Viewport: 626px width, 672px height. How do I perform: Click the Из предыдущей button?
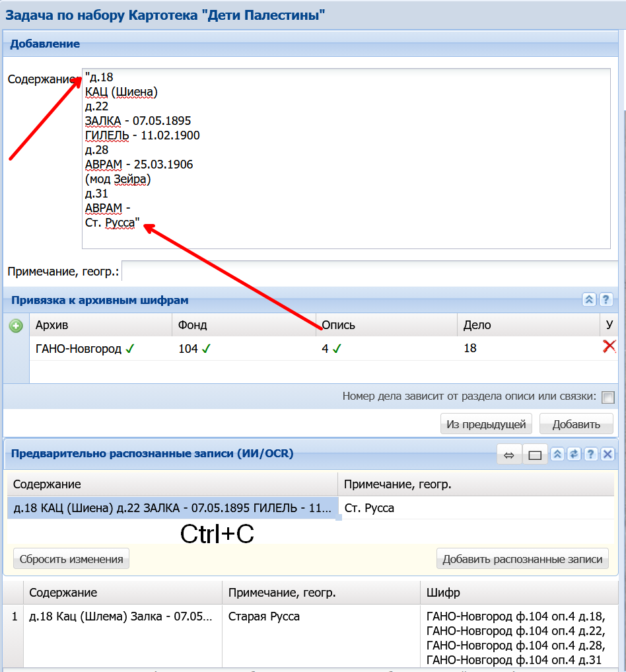[486, 424]
